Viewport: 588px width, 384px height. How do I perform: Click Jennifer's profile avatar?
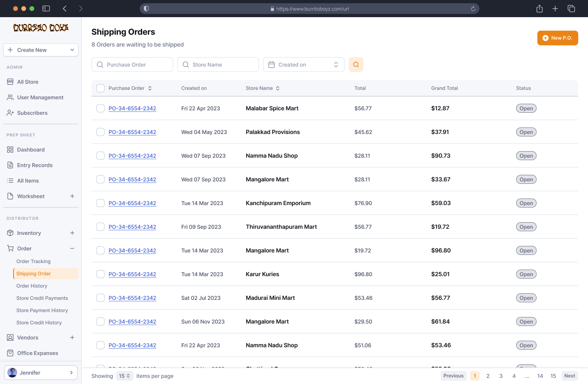click(x=13, y=373)
